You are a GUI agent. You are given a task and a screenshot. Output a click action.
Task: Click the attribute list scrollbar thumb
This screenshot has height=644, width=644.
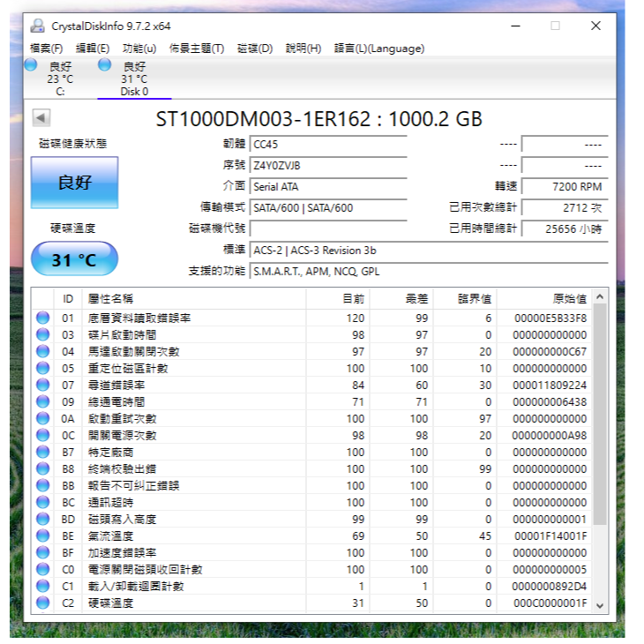(600, 414)
